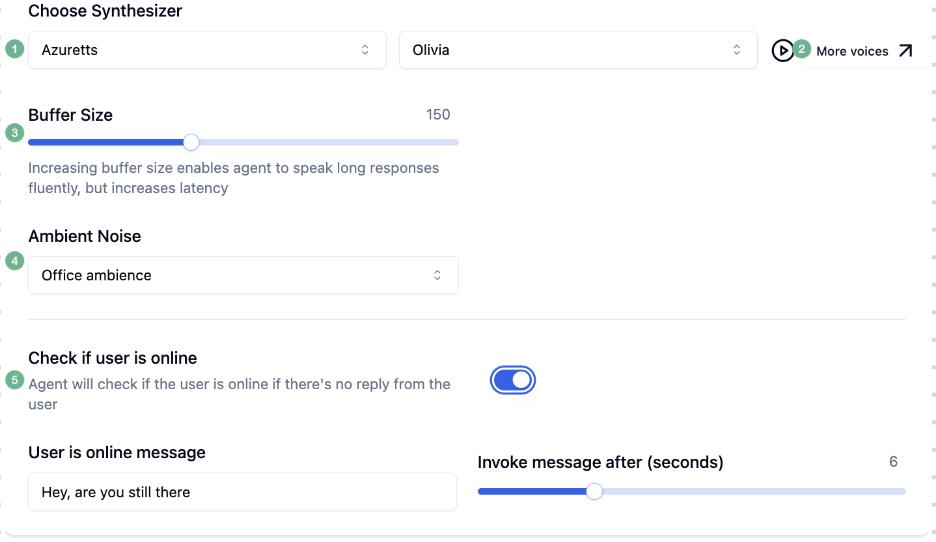Click the User is online message label
The image size is (936, 542).
117,452
